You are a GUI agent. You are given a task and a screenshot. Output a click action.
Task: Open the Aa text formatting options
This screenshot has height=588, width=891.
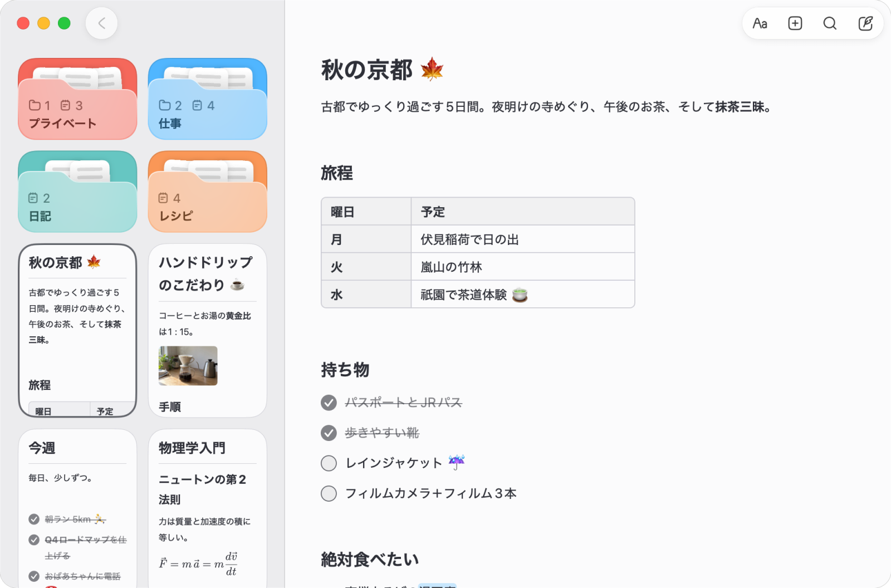tap(760, 23)
